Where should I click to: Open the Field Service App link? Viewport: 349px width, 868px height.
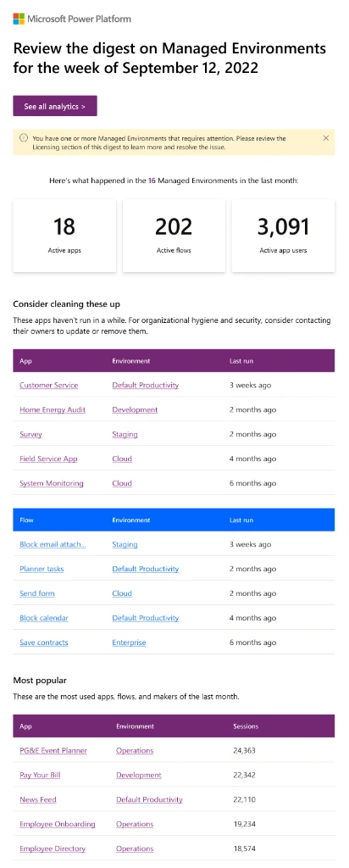(48, 459)
